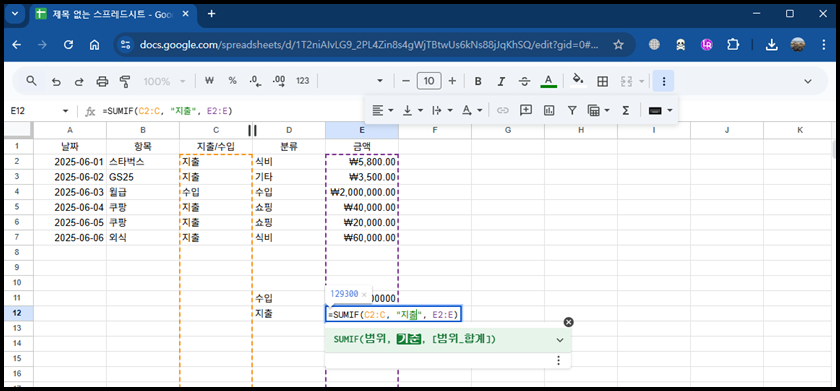Open the help box three-dot options

558,360
